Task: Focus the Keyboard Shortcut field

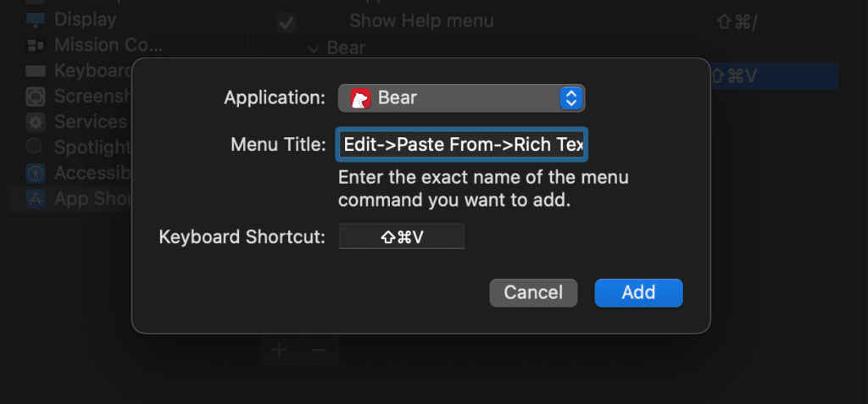Action: (x=401, y=237)
